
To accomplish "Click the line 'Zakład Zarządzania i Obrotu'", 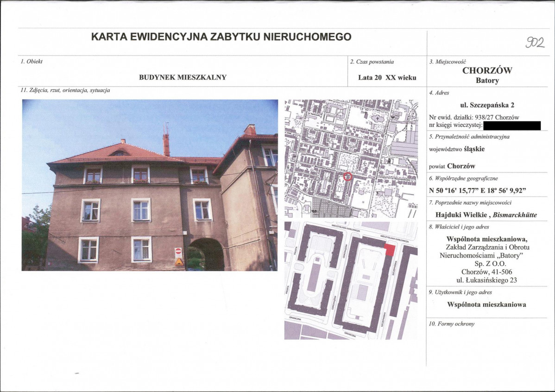I will [487, 247].
